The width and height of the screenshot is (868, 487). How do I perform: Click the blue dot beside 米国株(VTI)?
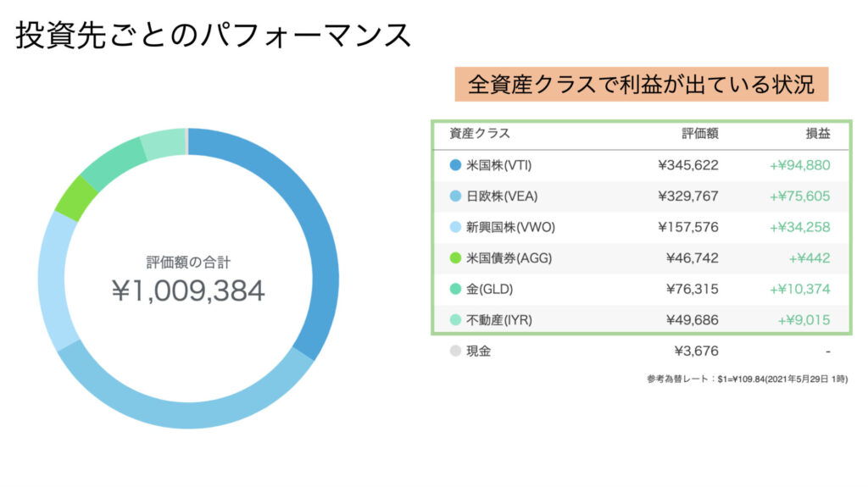coord(456,165)
